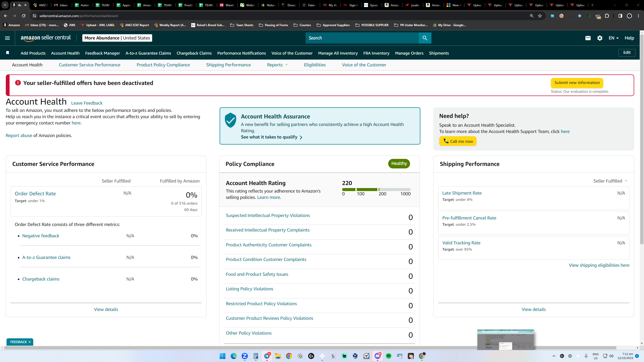
Task: Click the Edit navigation button
Action: [x=627, y=53]
